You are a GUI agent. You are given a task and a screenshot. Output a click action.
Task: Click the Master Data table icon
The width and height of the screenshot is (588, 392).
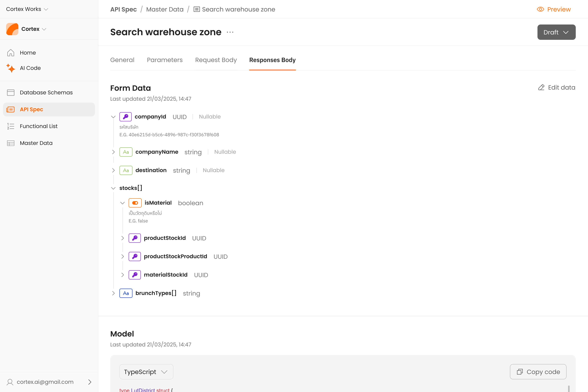pos(11,143)
